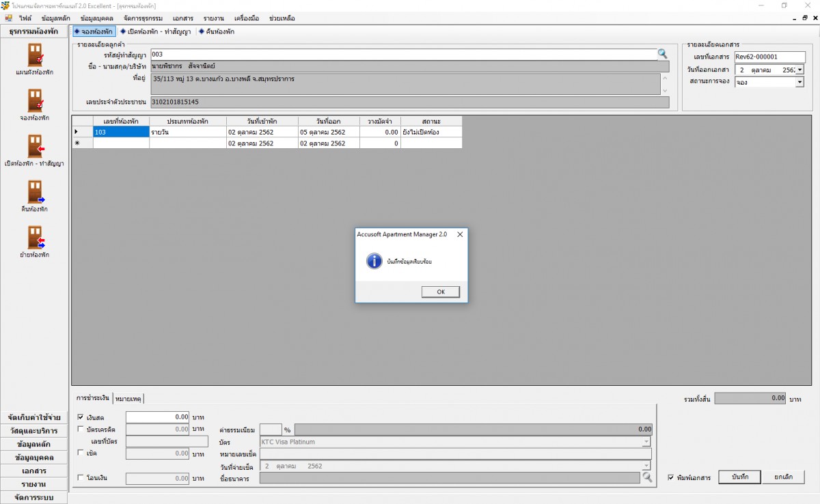Open เปิดห้องพัก - ทำสัญญา sidebar icon
The width and height of the screenshot is (820, 504).
(x=35, y=146)
